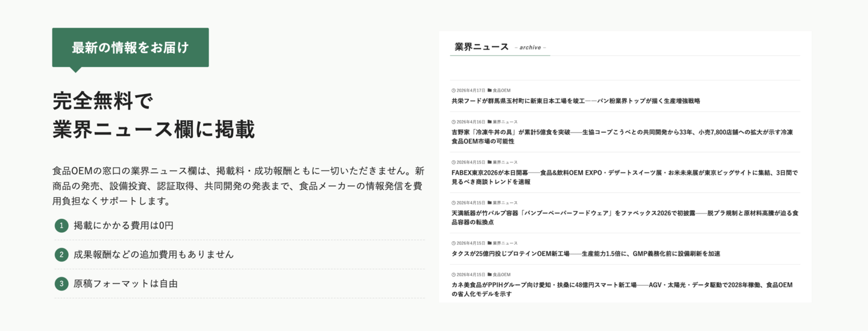Click the 完全無料で業界ニュース欄に掲載 heading
This screenshot has width=868, height=331.
(153, 115)
